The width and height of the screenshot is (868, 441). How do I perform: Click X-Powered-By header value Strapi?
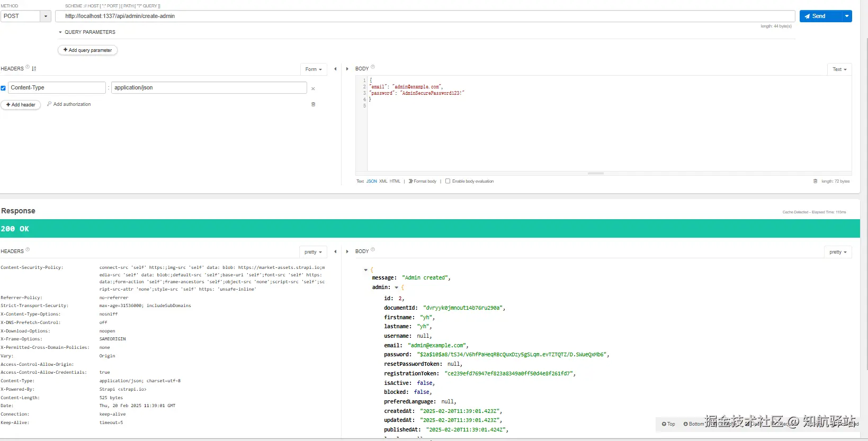click(x=123, y=389)
